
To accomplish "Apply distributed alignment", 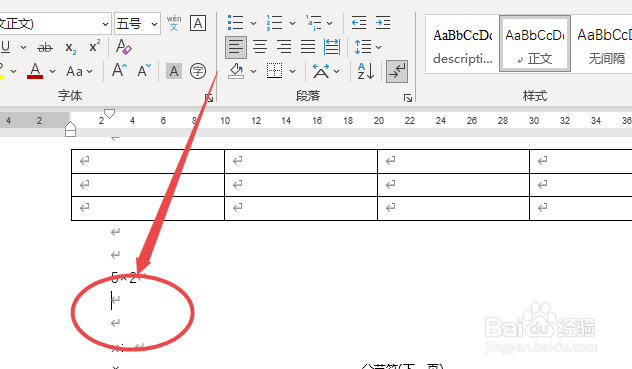I will [332, 47].
